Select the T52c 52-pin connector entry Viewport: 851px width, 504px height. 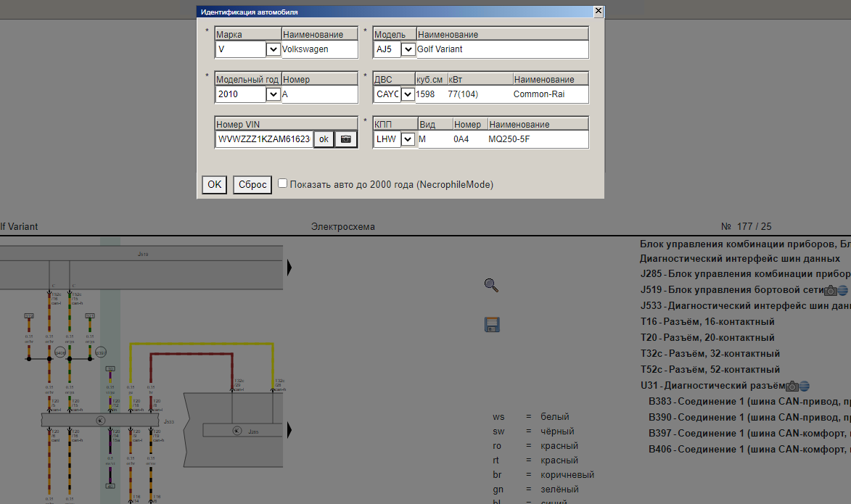(710, 369)
